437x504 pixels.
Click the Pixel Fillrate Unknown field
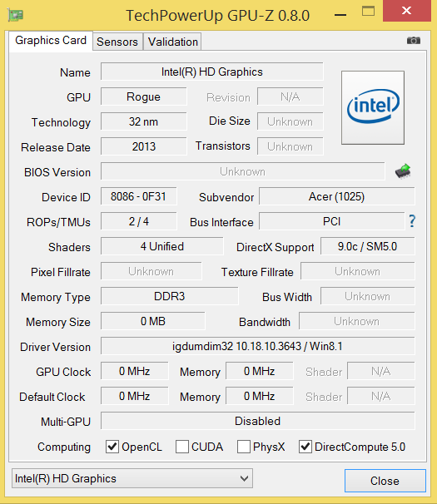pyautogui.click(x=151, y=271)
